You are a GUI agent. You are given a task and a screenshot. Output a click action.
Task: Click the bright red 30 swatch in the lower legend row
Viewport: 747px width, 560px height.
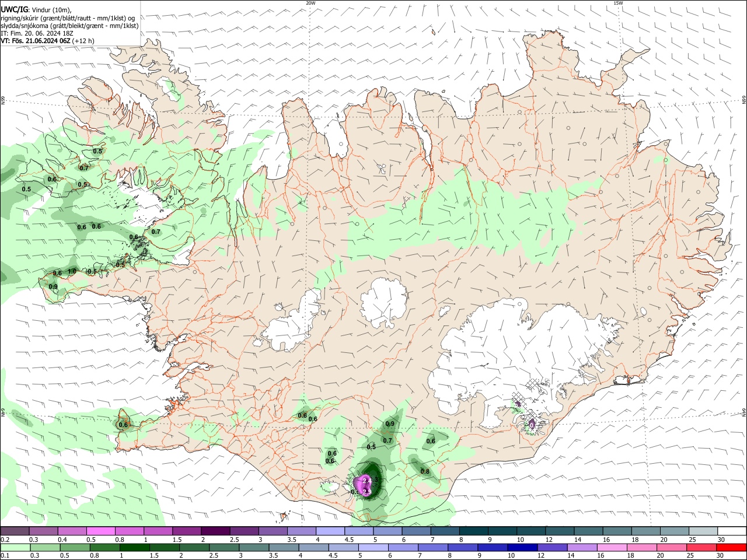731,547
